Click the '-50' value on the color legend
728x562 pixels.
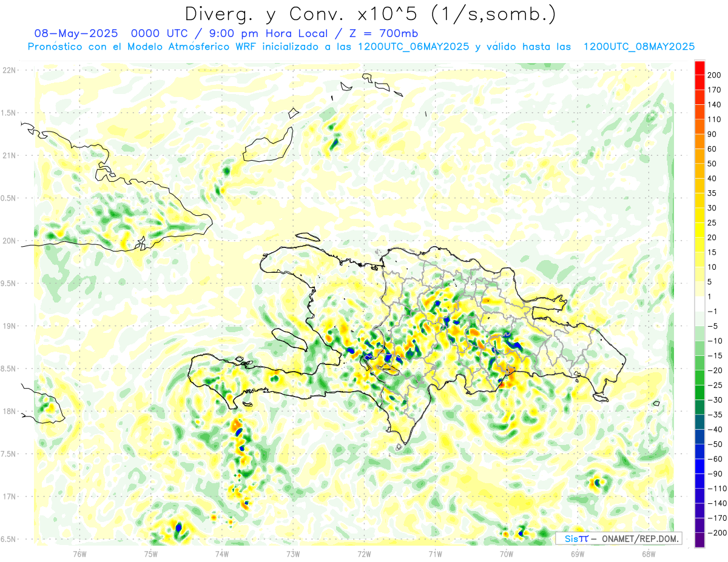[715, 444]
